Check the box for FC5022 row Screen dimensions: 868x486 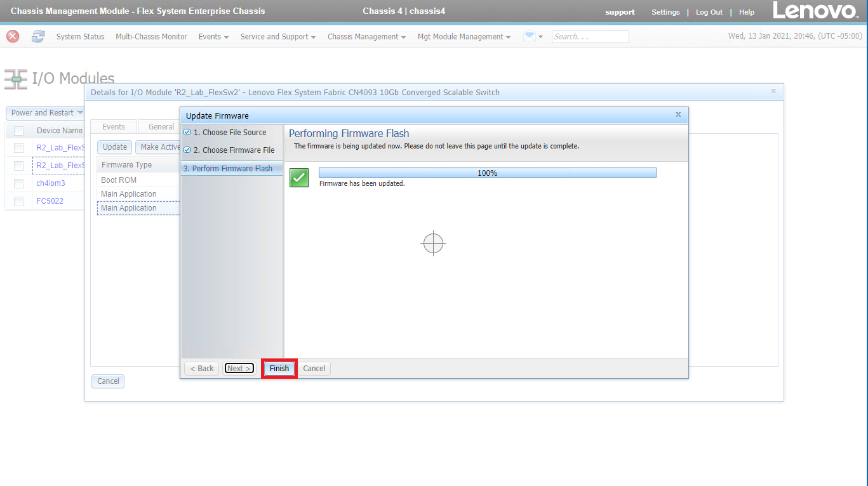click(x=18, y=201)
